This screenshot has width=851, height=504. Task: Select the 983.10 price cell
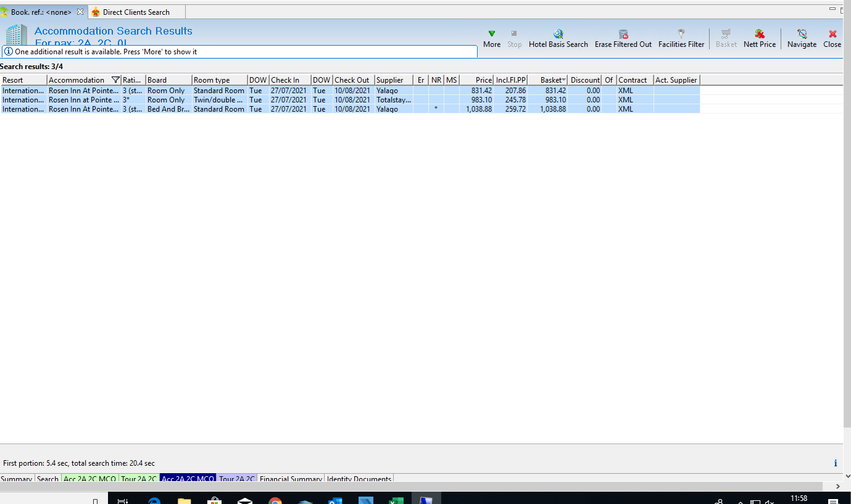tap(476, 100)
